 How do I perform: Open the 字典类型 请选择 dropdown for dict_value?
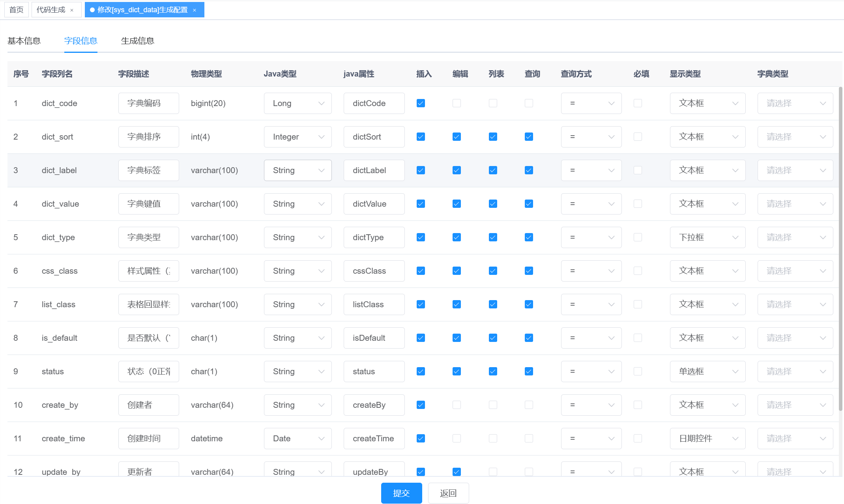tap(795, 204)
